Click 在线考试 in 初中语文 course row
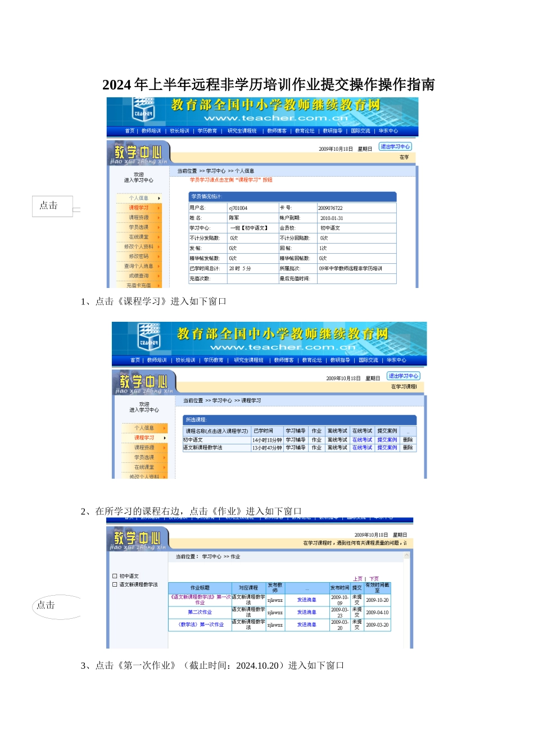 (362, 440)
